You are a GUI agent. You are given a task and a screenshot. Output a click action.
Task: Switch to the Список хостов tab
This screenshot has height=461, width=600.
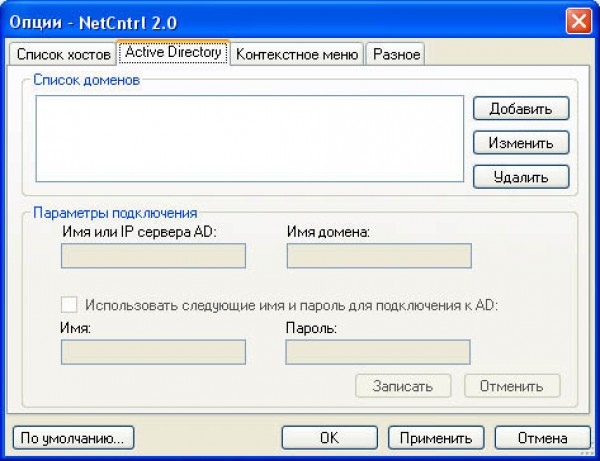[x=61, y=55]
